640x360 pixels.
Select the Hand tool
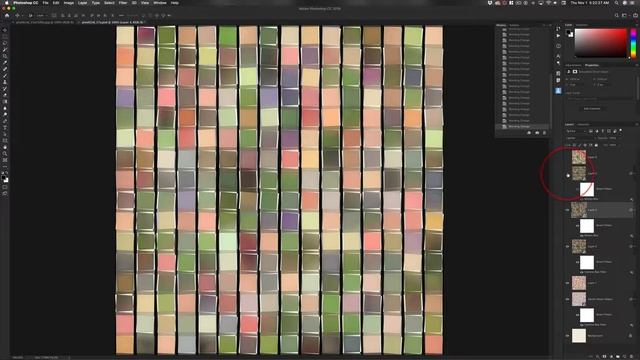[5, 147]
